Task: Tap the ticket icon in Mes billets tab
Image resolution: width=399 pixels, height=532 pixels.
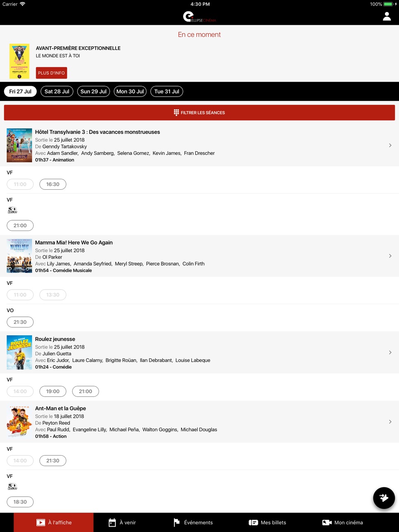Action: point(253,523)
